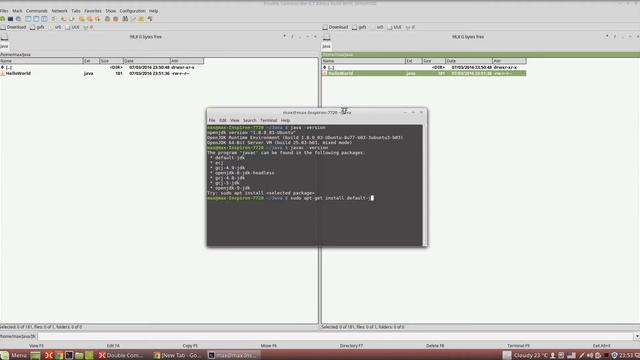
Task: Click the Copy F5 button
Action: [x=190, y=346]
